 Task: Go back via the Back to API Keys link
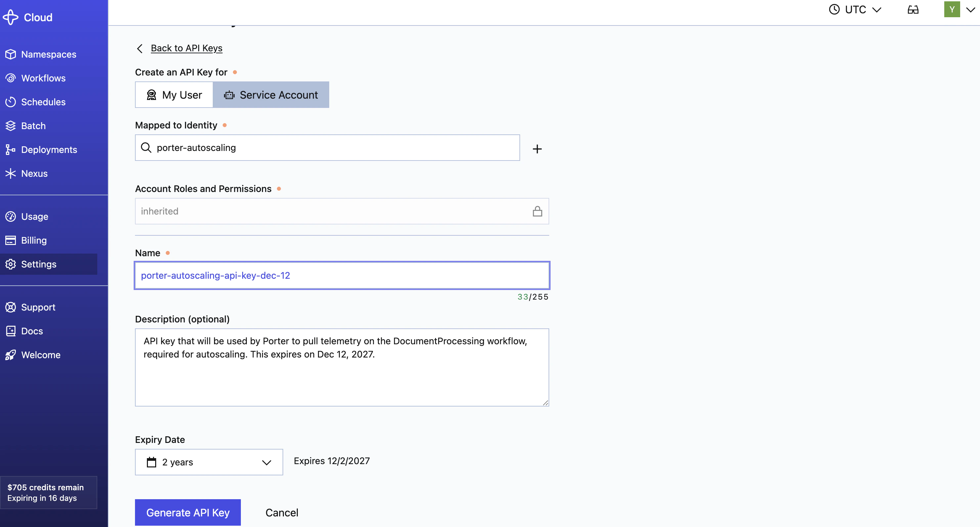click(186, 48)
